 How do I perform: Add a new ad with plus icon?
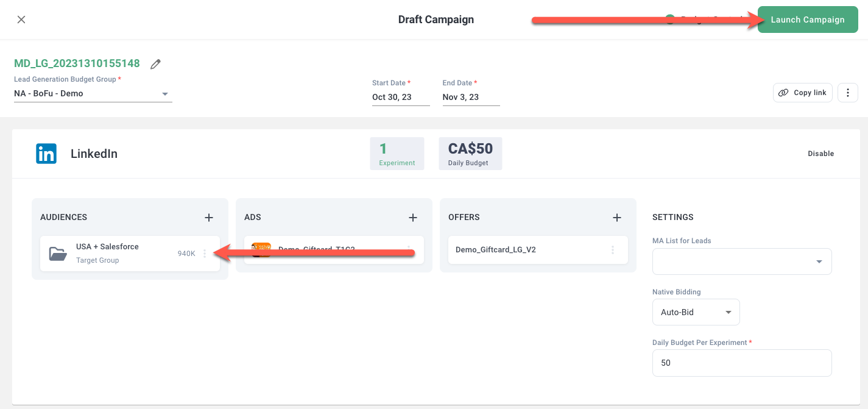coord(413,218)
